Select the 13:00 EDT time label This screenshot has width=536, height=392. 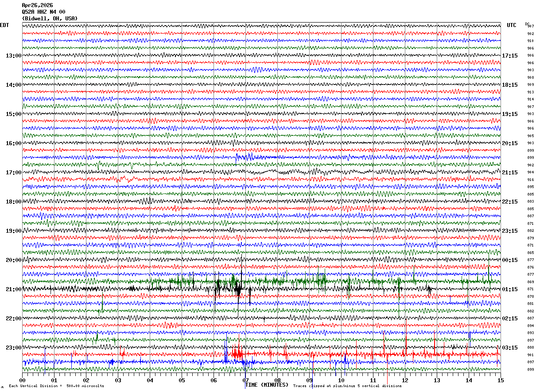click(x=14, y=56)
